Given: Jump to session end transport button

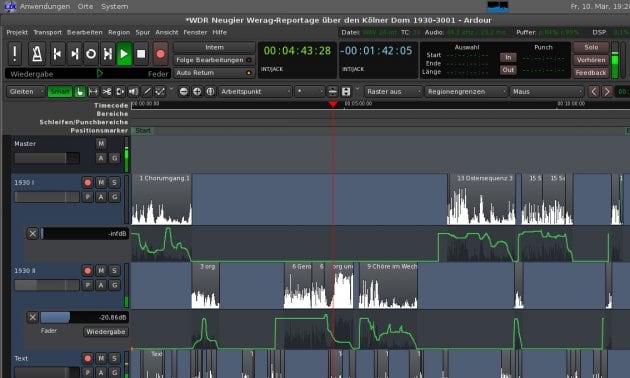Looking at the screenshot, I should 74,53.
